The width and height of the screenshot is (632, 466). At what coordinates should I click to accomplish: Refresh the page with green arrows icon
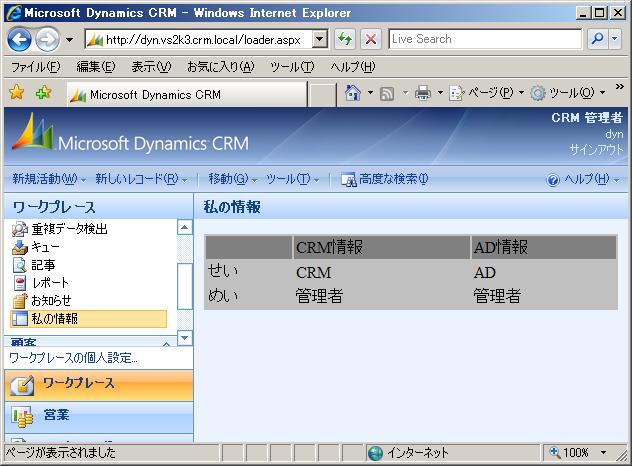[x=345, y=40]
